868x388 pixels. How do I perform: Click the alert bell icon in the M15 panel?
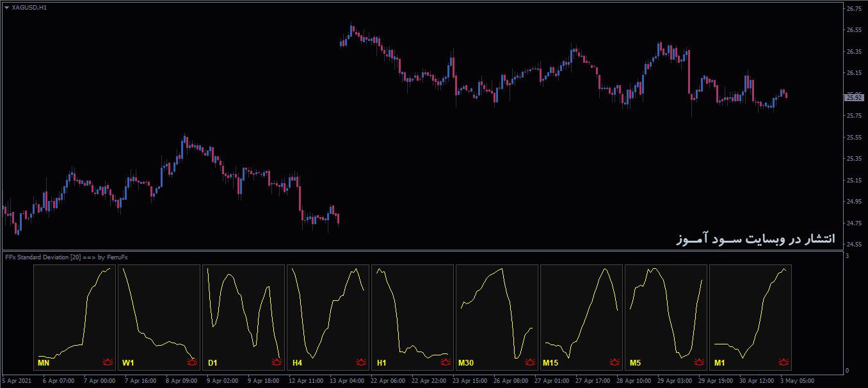[x=613, y=362]
